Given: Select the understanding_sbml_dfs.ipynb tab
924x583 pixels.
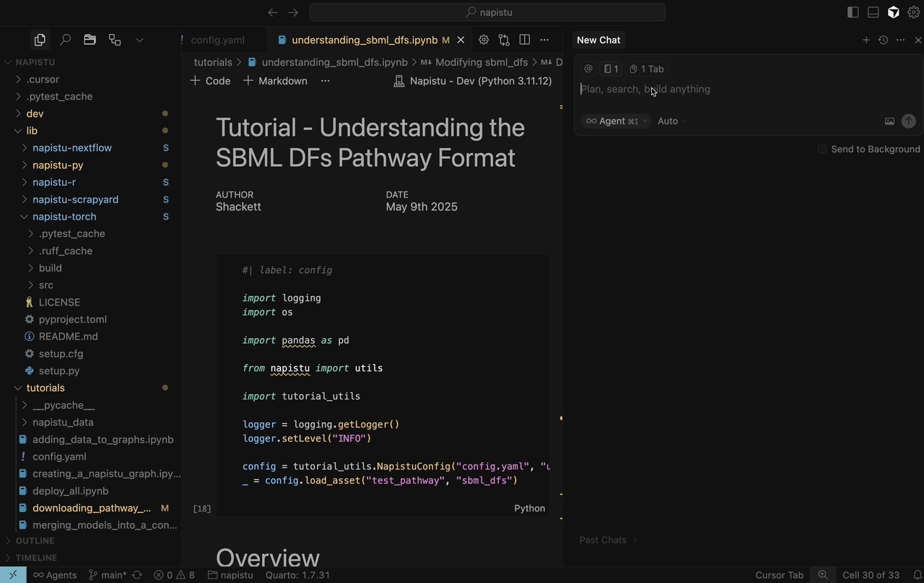Looking at the screenshot, I should click(365, 40).
